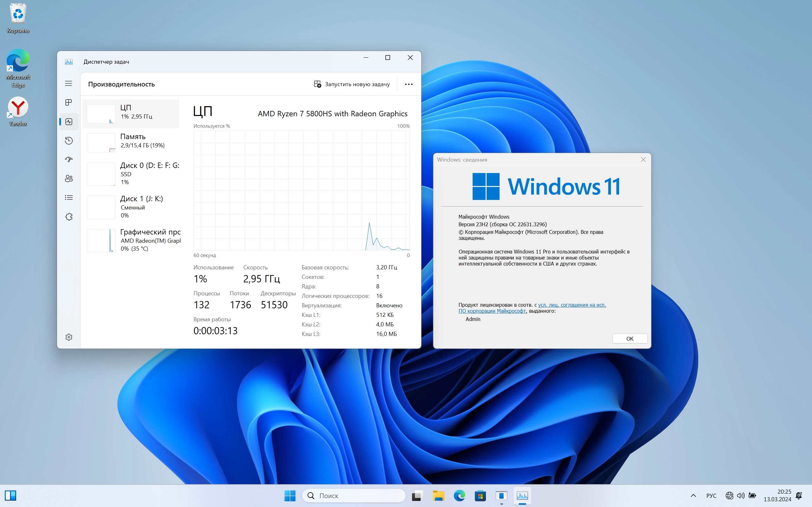
Task: Open the App history sidebar icon
Action: (x=69, y=140)
